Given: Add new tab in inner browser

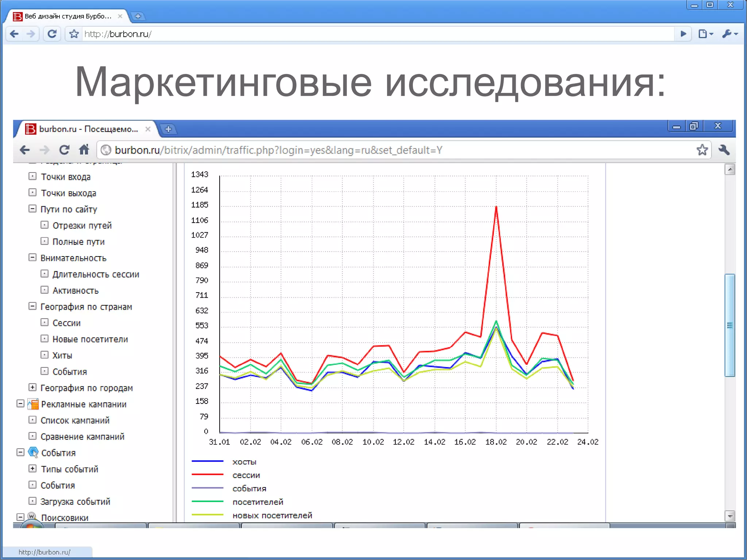Looking at the screenshot, I should pos(168,129).
